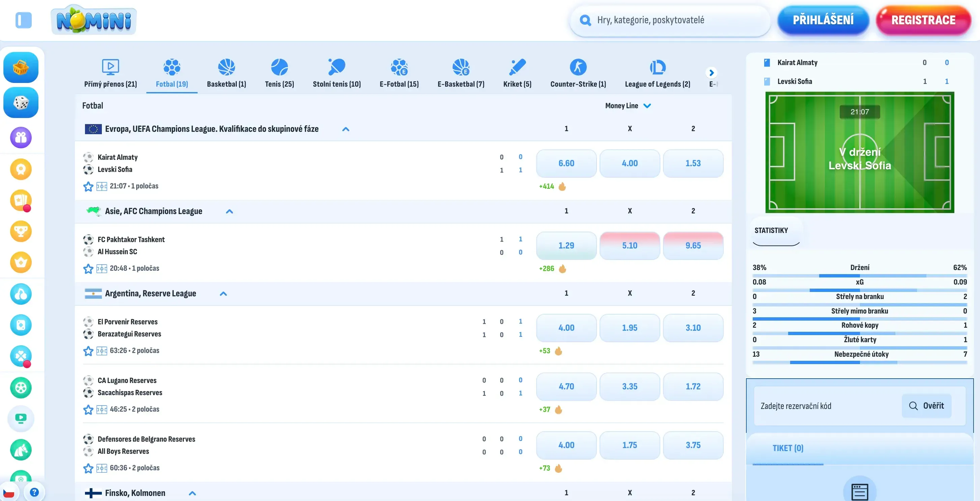Pick draw odds 5.10 for Pakhtakor match
Screen dimensions: 980x501
click(x=630, y=245)
